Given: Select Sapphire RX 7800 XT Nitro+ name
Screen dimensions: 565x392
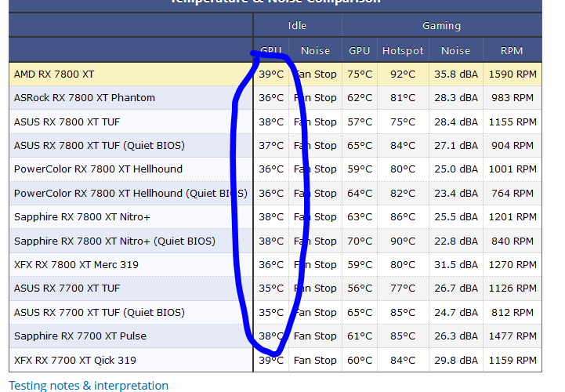Looking at the screenshot, I should pyautogui.click(x=82, y=217).
